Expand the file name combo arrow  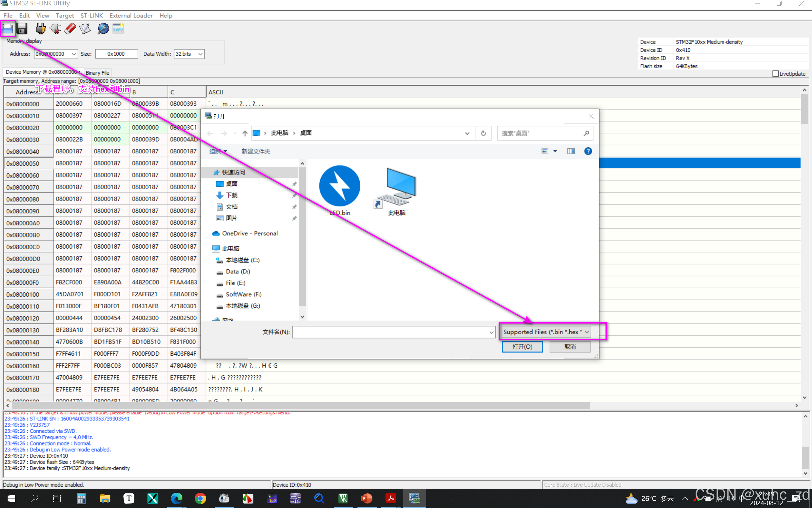click(491, 332)
